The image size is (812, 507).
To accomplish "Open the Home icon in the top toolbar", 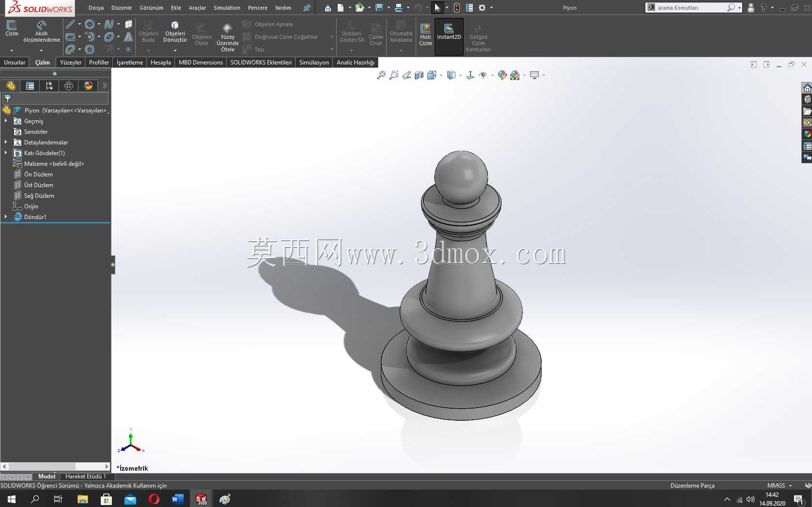I will pos(328,8).
